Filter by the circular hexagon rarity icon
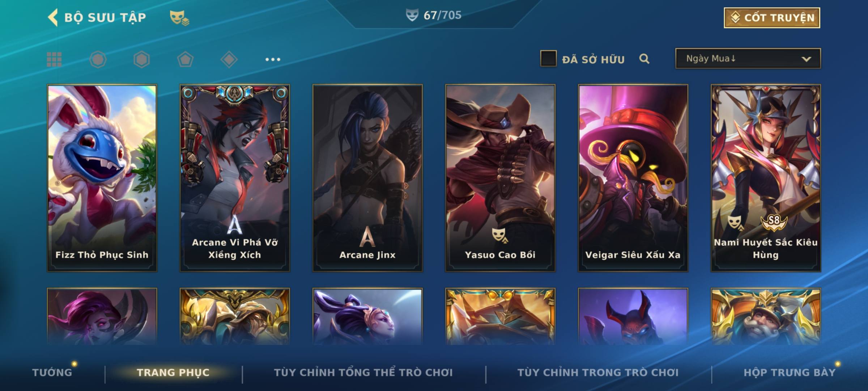This screenshot has height=391, width=868. click(x=98, y=59)
